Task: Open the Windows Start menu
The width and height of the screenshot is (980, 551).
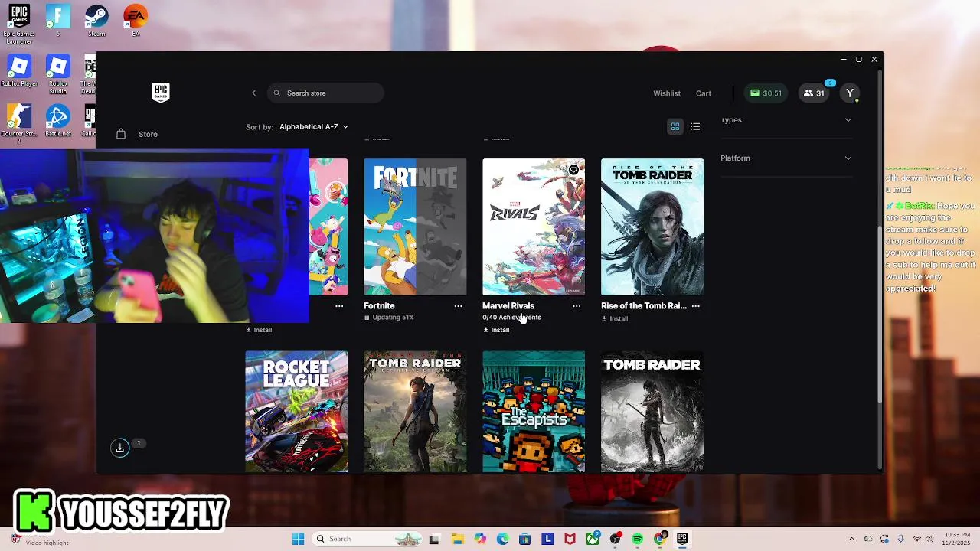Action: (298, 539)
